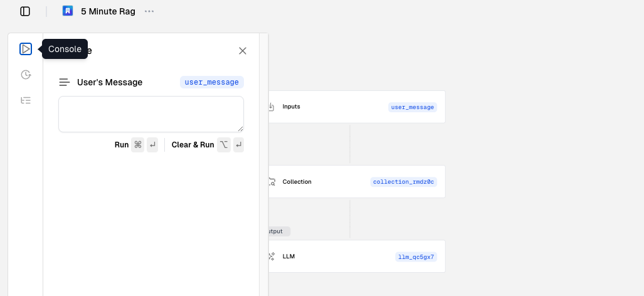Click the output label above LLM node
Screen dimensions: 644x296
[x=277, y=231]
